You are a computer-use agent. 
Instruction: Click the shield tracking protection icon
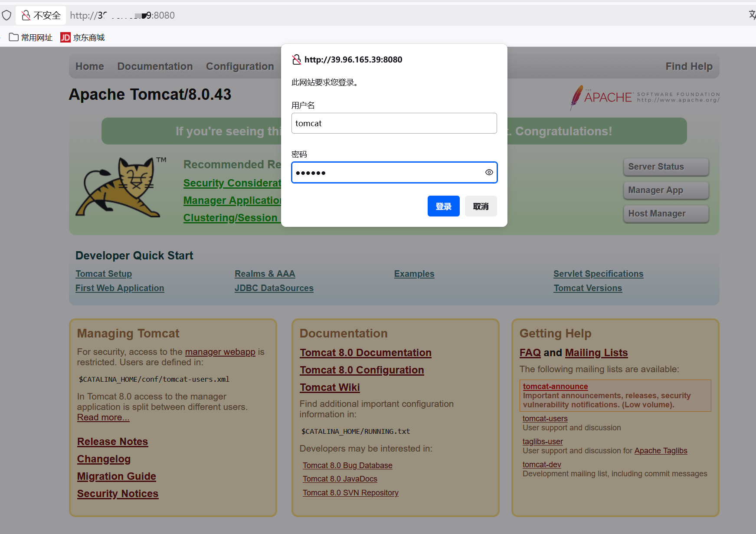tap(7, 16)
